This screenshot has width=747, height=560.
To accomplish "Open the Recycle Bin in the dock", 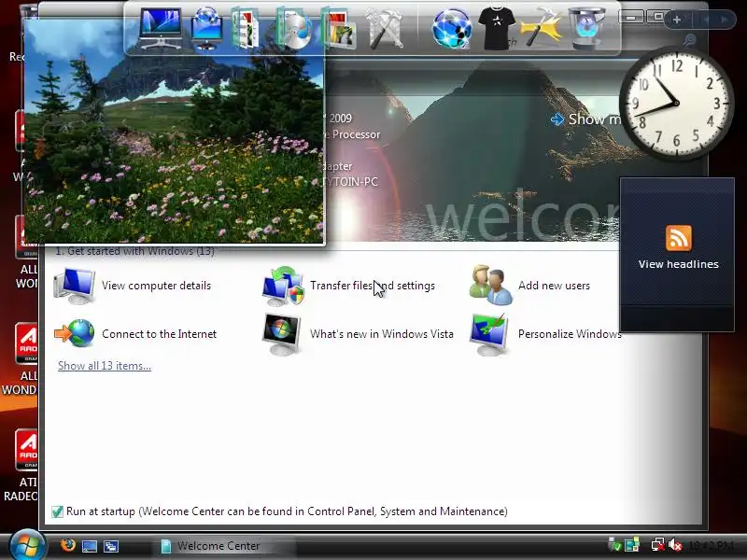I will tap(586, 28).
